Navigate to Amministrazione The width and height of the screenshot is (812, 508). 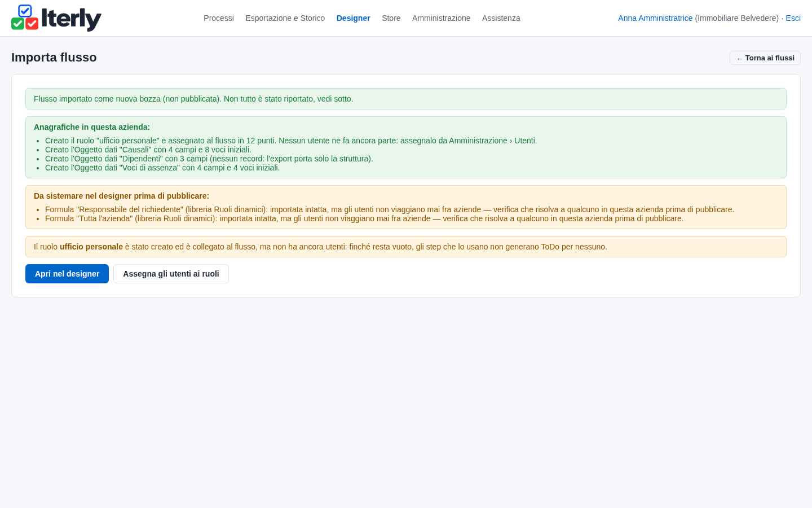(x=442, y=18)
